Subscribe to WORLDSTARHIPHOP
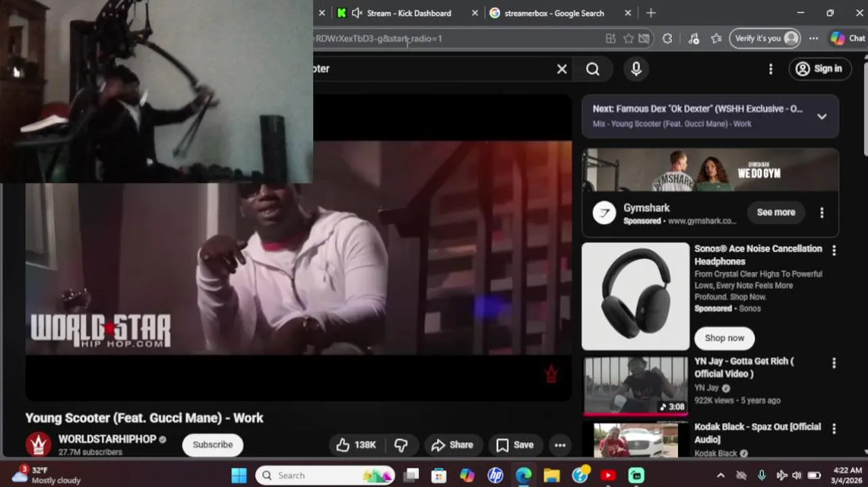The height and width of the screenshot is (487, 868). [x=212, y=444]
